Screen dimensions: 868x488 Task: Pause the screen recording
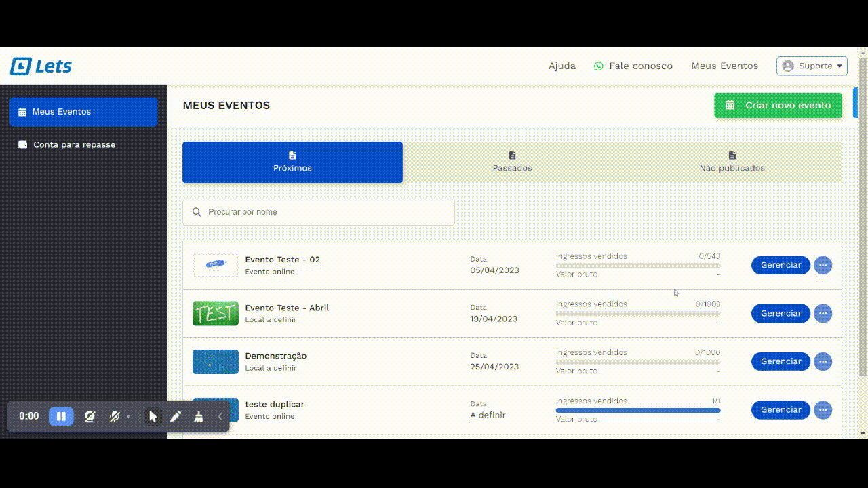click(x=61, y=416)
